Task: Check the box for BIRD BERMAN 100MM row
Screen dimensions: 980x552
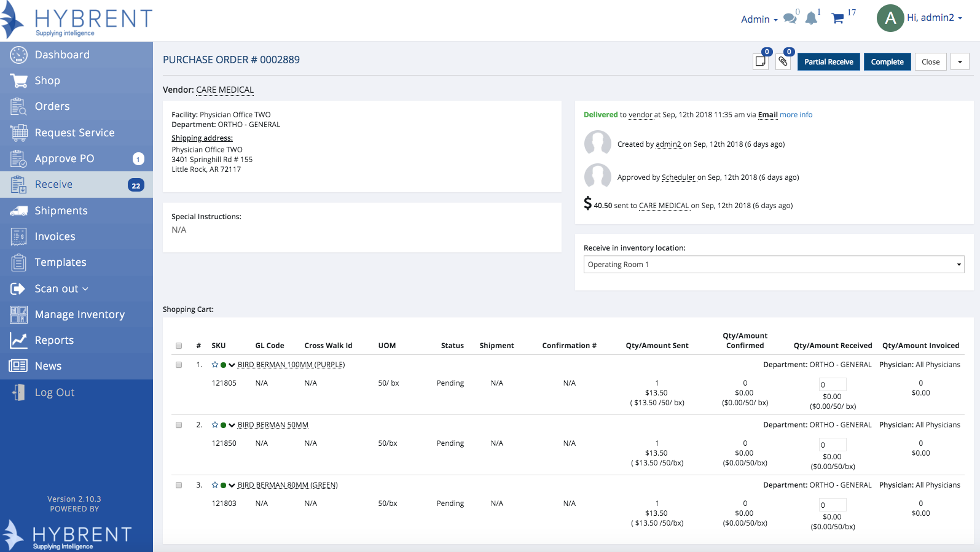Action: tap(179, 365)
